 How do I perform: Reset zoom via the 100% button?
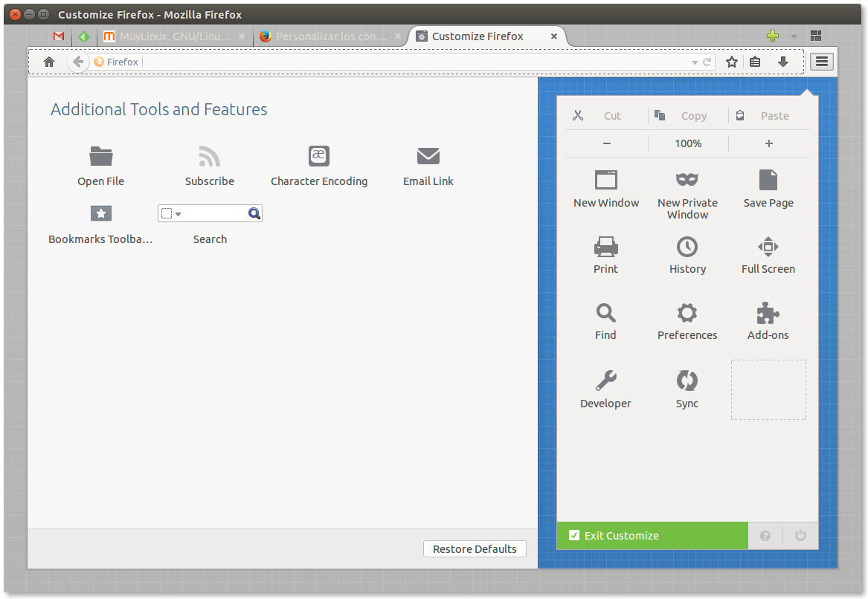(x=688, y=143)
